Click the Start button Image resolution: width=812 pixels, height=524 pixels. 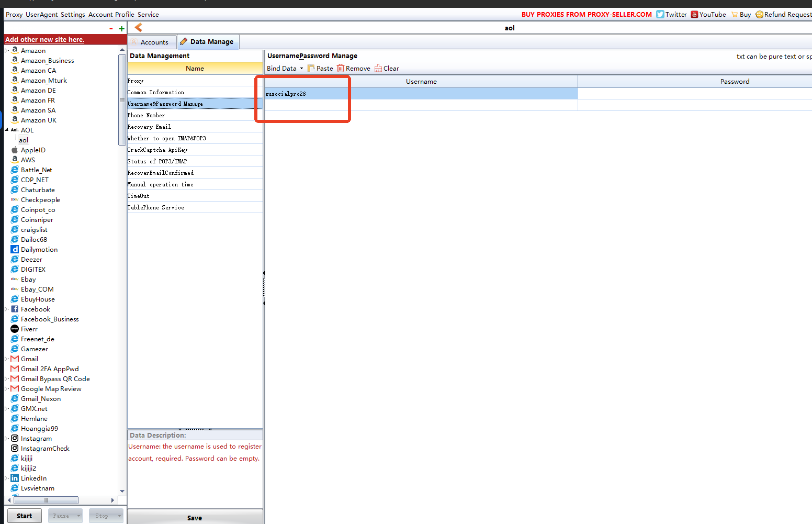pos(25,516)
